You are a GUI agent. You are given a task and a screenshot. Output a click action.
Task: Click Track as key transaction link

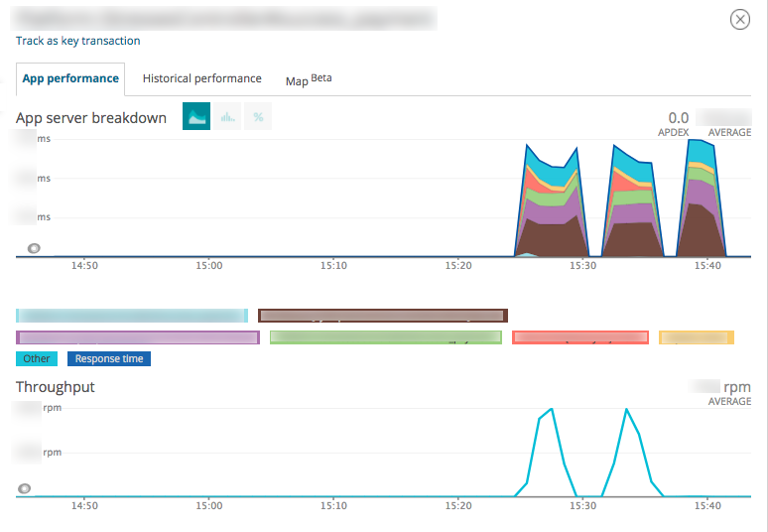(78, 41)
